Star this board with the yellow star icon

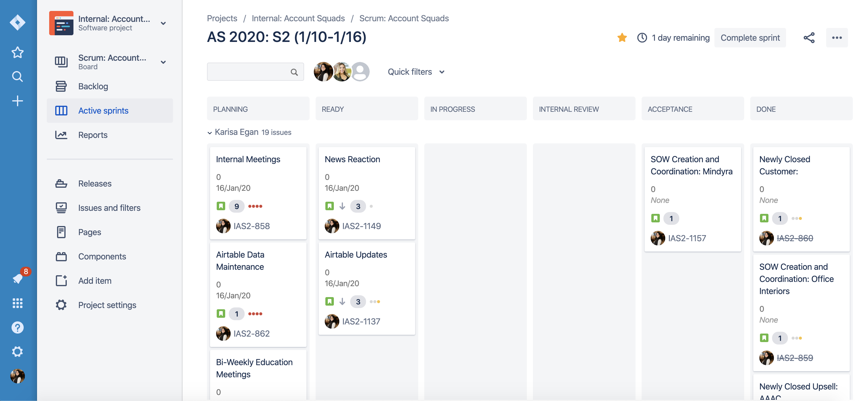622,37
